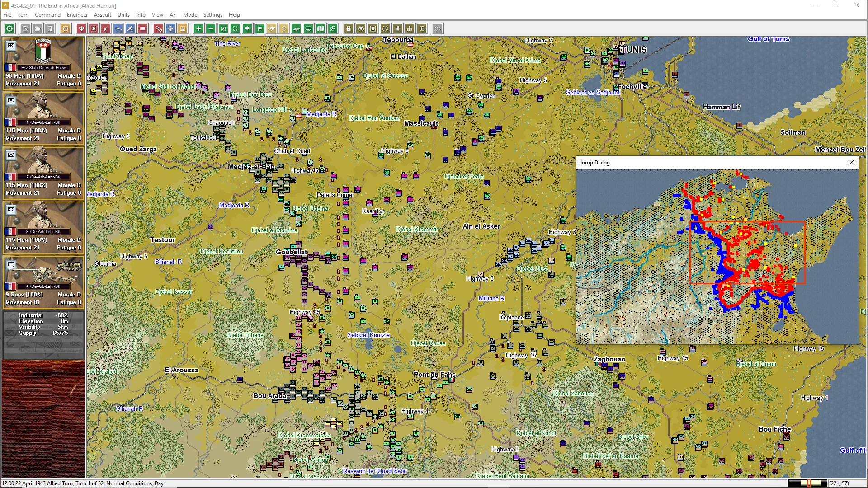Select the HQ Stab De-Arab Friew unit card
Viewport: 868px width, 488px height.
tap(43, 63)
